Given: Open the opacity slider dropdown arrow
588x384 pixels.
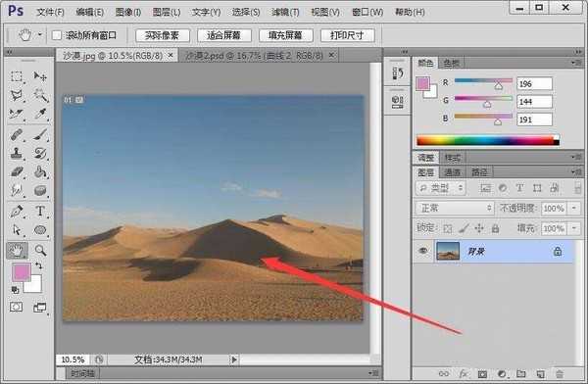Looking at the screenshot, I should pyautogui.click(x=573, y=208).
